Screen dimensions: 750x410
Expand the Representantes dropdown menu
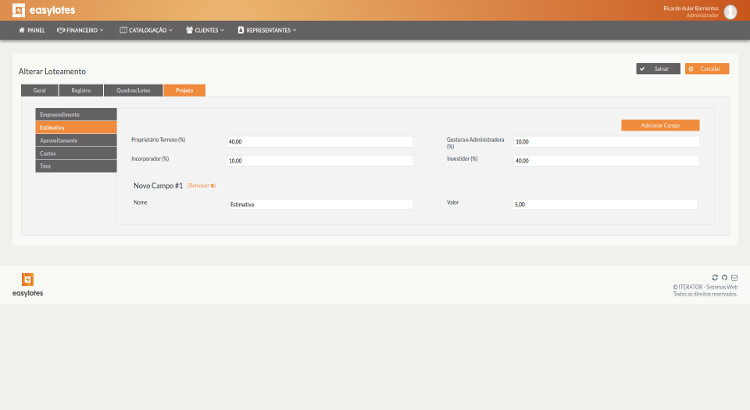tap(267, 30)
